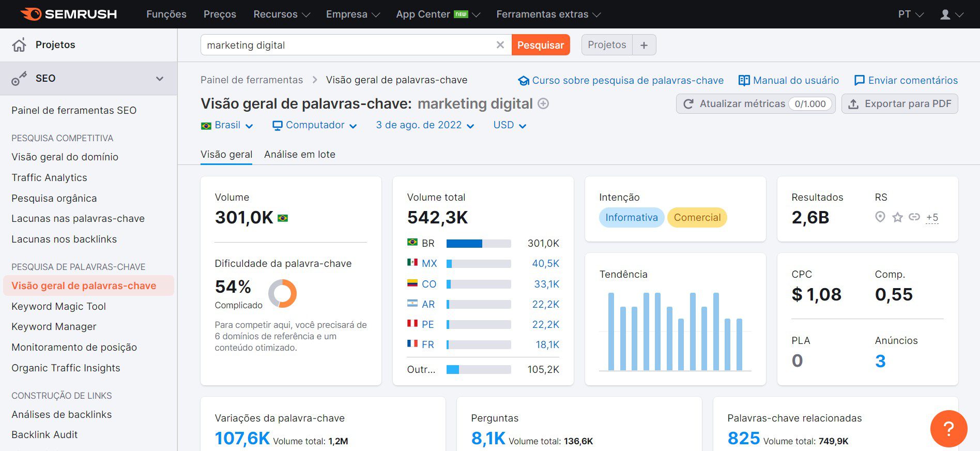Click the Projetos button beside search
The height and width of the screenshot is (451, 980).
[x=607, y=45]
